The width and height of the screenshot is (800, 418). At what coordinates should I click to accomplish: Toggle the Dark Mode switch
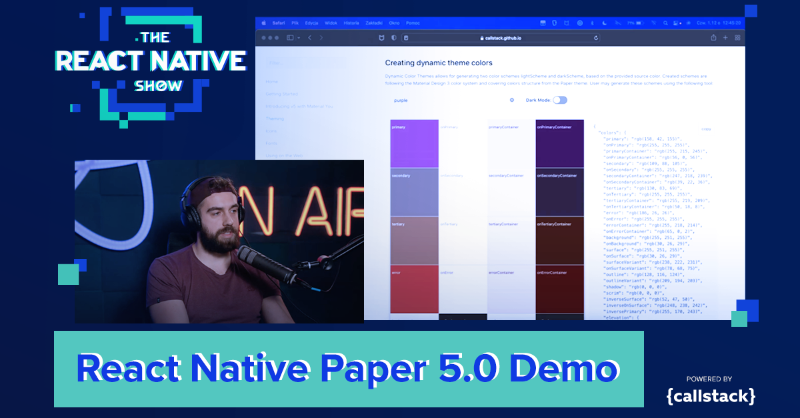coord(560,100)
